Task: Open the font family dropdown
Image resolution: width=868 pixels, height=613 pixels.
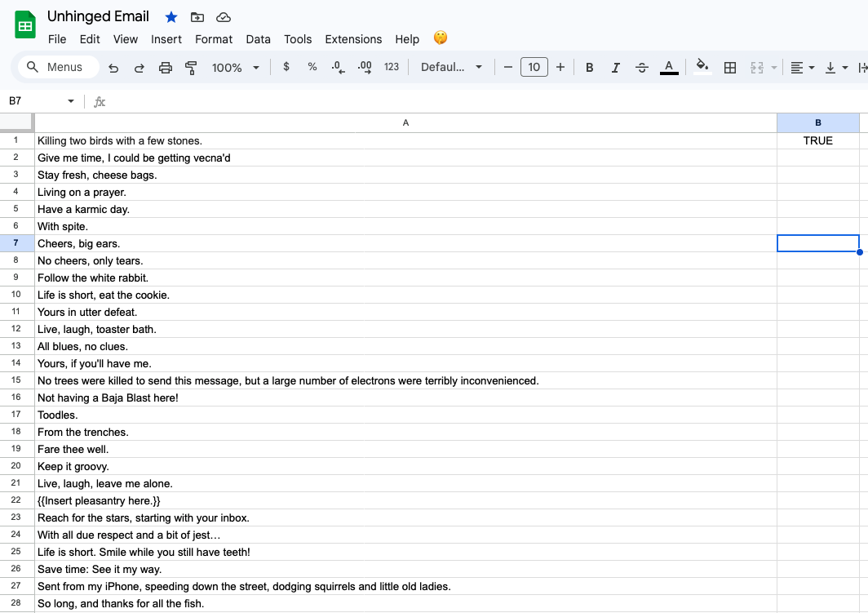Action: pos(451,67)
